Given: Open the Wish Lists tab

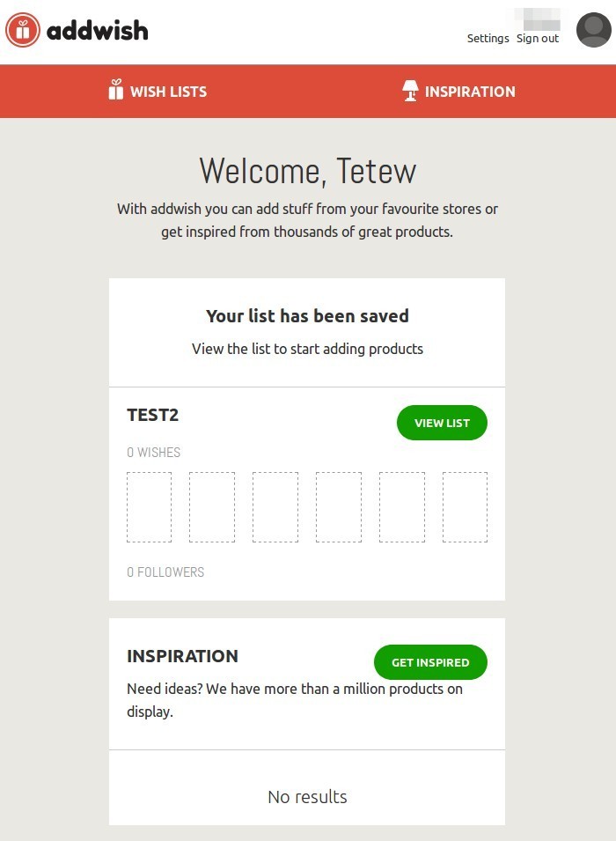Looking at the screenshot, I should (168, 92).
